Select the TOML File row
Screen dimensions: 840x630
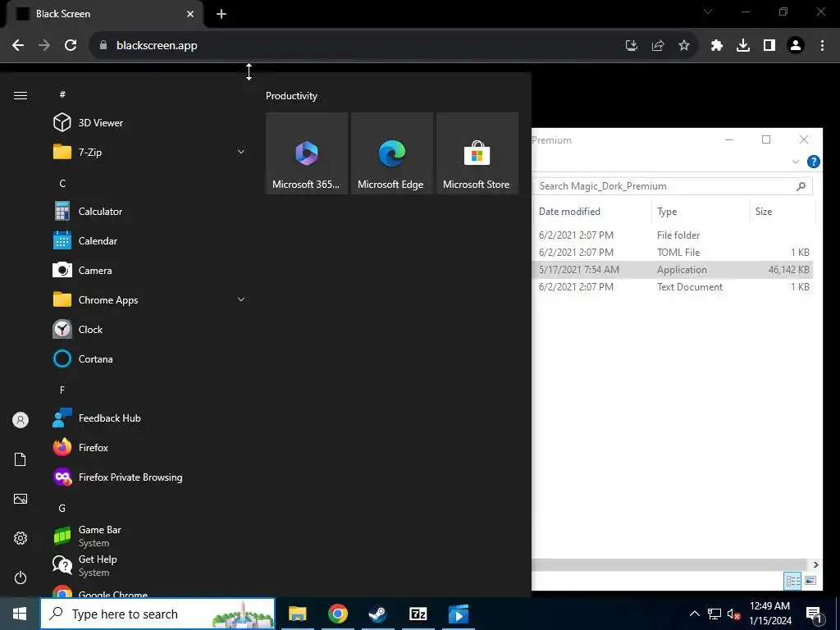pos(673,252)
